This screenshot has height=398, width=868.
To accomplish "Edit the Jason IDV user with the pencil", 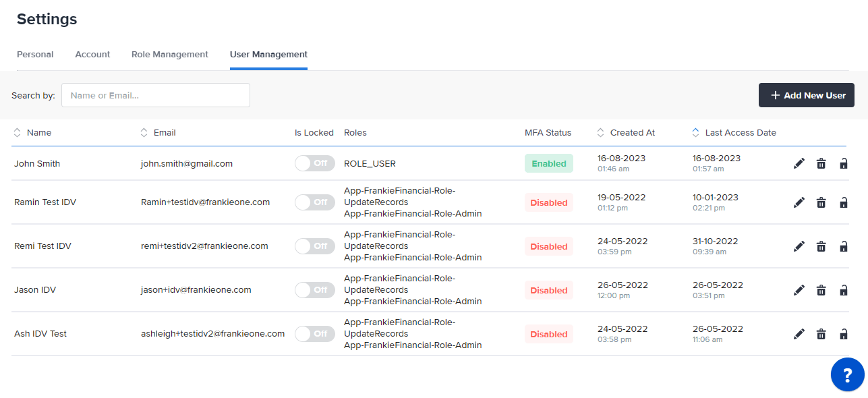I will pos(799,289).
